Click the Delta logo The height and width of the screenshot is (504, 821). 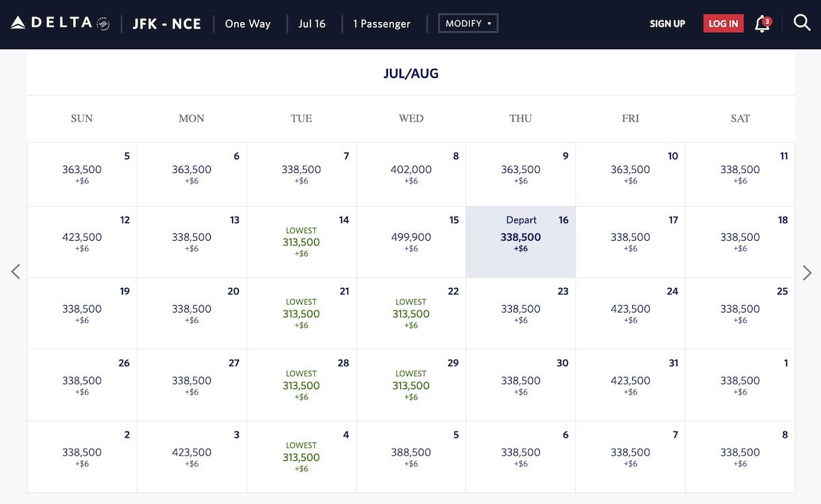click(60, 23)
